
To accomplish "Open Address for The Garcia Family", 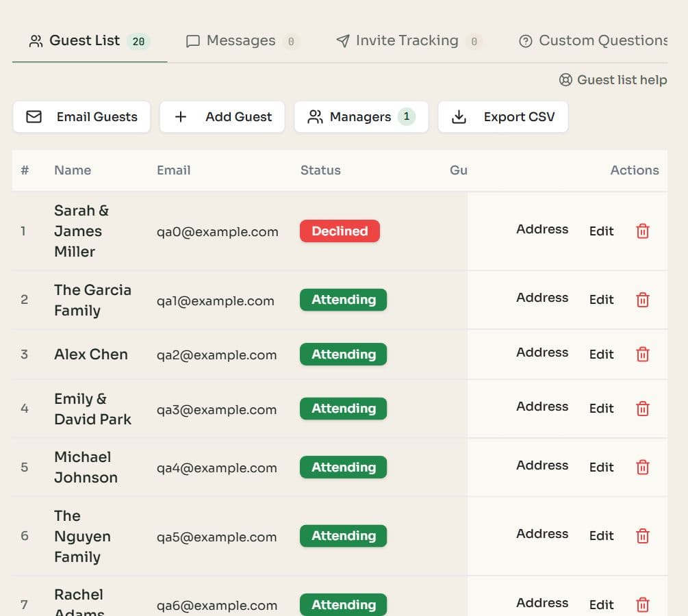I will pyautogui.click(x=542, y=298).
